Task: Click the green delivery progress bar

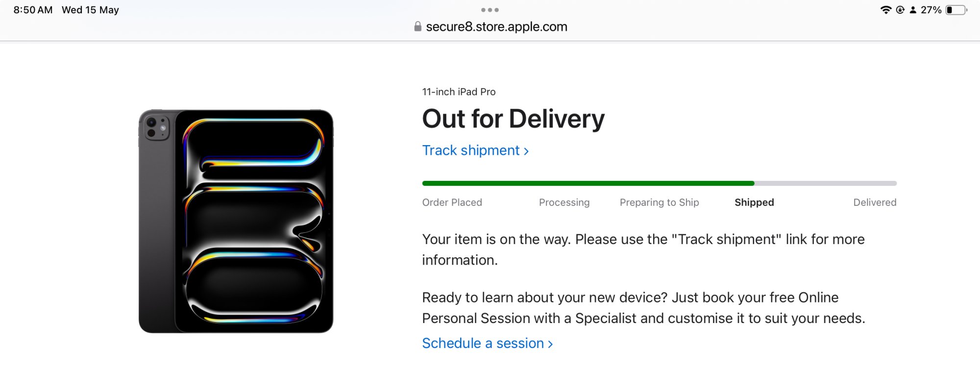Action: (x=588, y=183)
